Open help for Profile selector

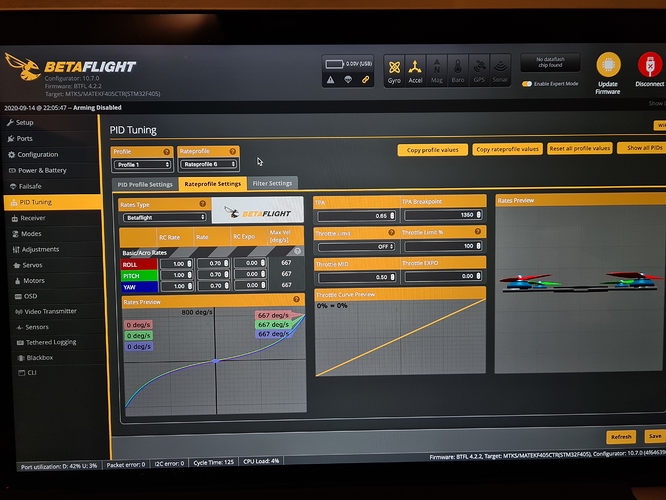coord(166,152)
